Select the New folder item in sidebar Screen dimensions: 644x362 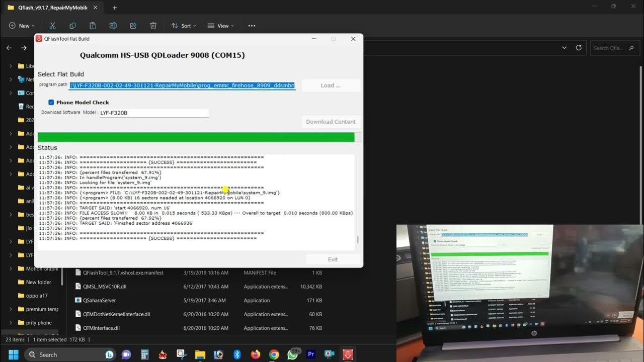pyautogui.click(x=38, y=282)
